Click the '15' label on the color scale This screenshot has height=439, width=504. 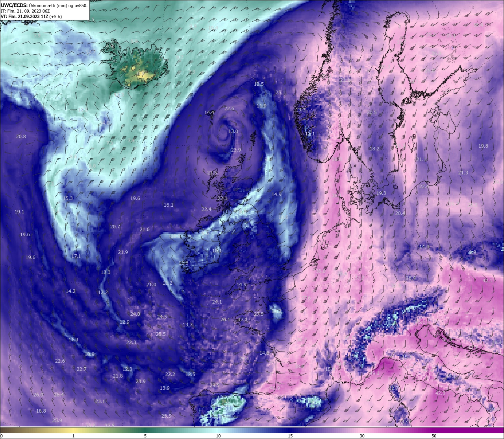(290, 436)
